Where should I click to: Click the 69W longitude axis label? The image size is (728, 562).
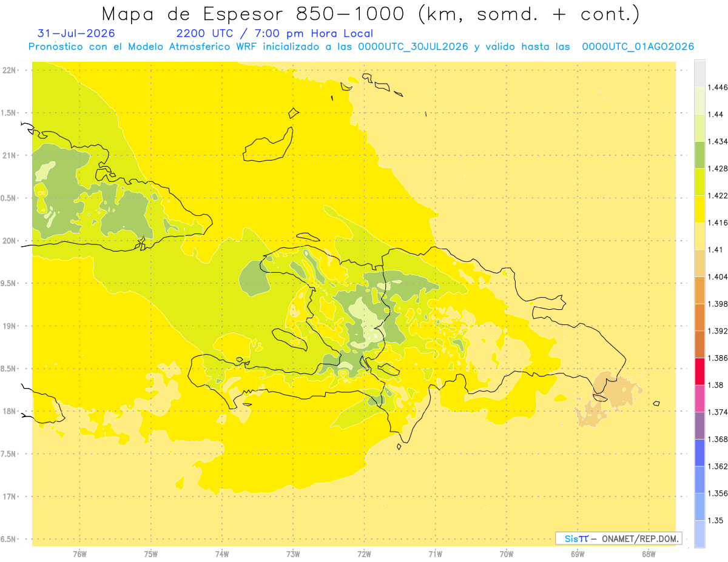(578, 554)
